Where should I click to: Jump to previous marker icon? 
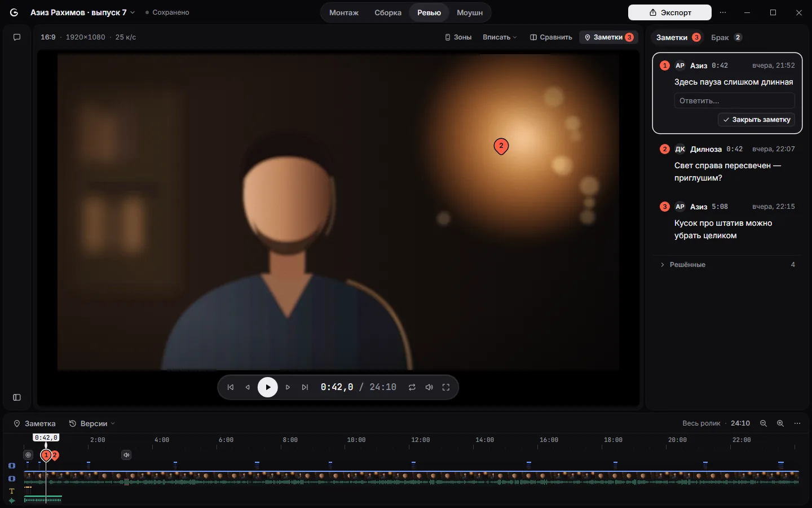coord(231,387)
